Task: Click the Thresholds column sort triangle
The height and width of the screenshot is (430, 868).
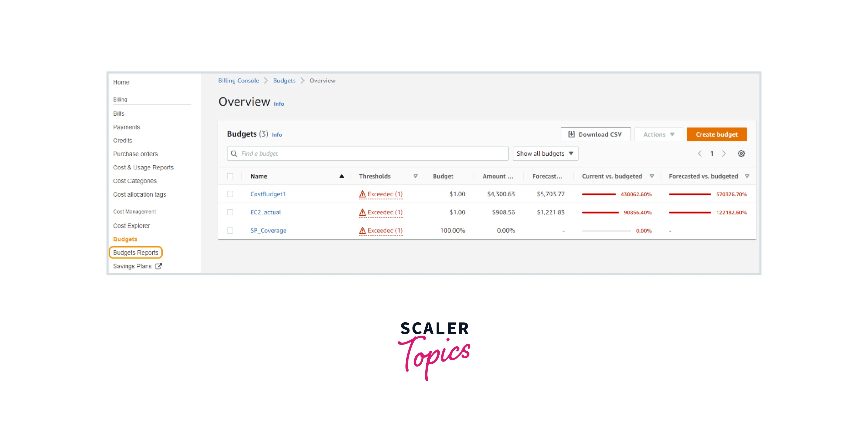Action: point(415,176)
